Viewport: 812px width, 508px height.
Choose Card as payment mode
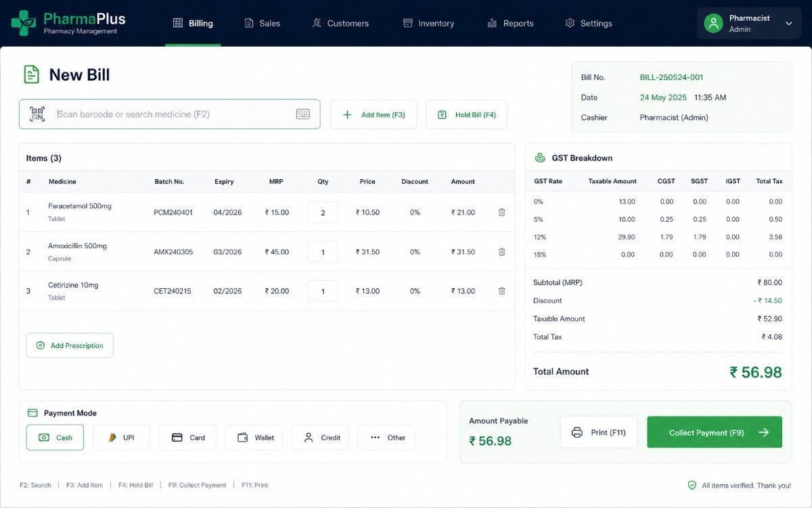point(187,438)
